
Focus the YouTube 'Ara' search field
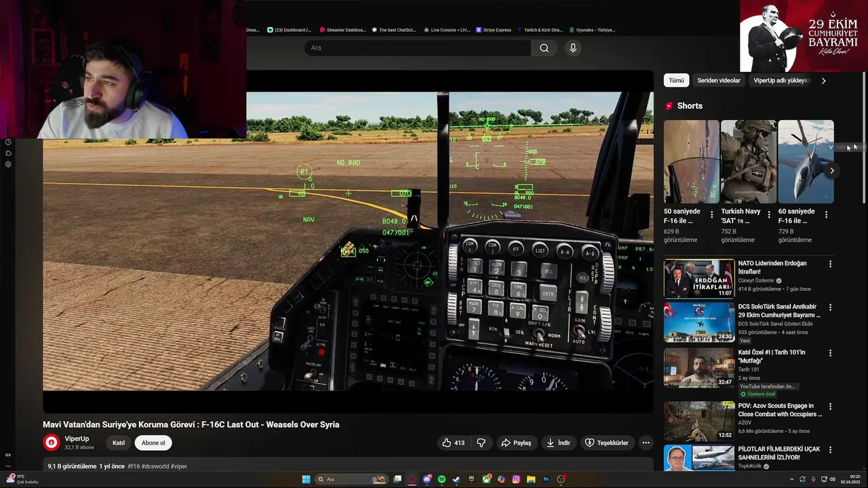418,48
